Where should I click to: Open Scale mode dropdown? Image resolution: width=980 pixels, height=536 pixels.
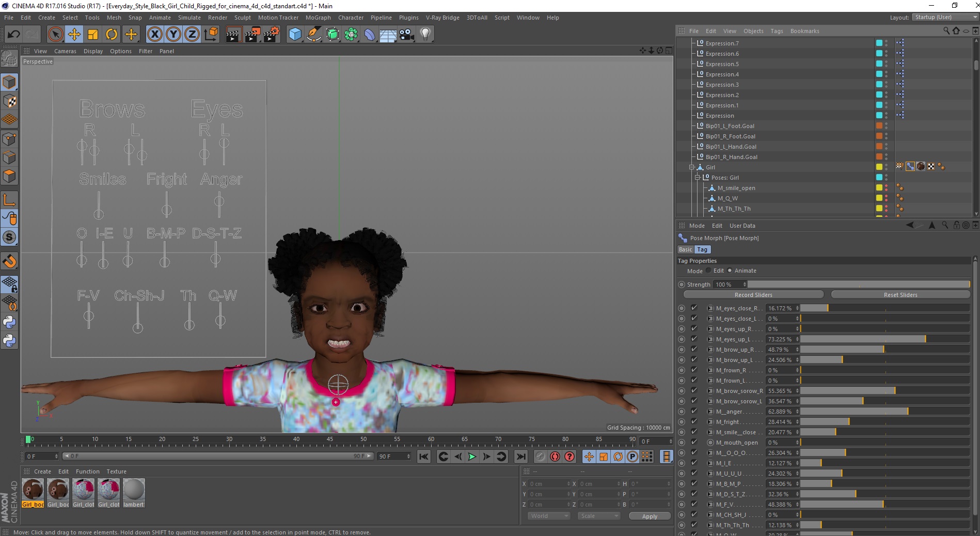[x=598, y=516]
